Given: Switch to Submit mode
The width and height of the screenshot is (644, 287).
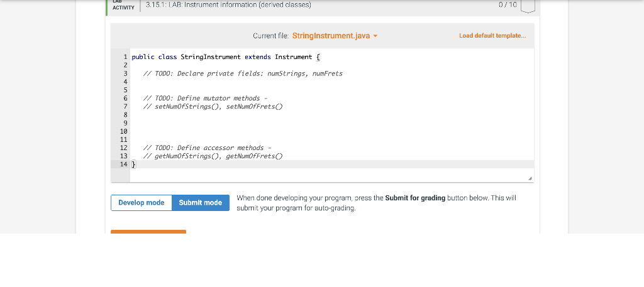Looking at the screenshot, I should (x=201, y=203).
